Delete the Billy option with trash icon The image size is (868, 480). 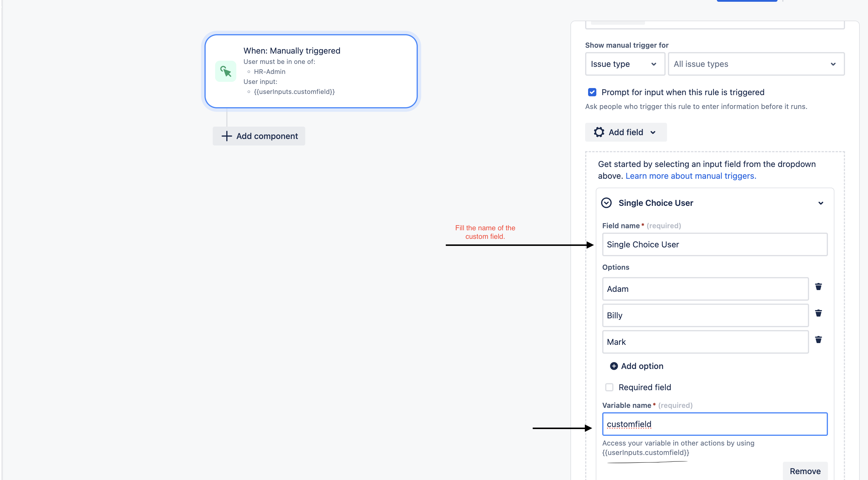pos(818,313)
